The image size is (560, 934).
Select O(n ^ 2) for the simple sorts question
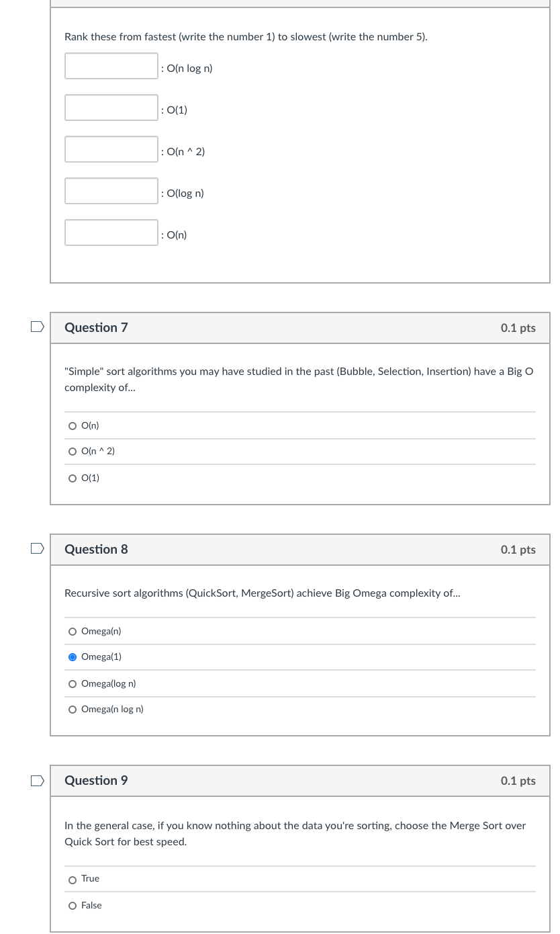tap(73, 451)
